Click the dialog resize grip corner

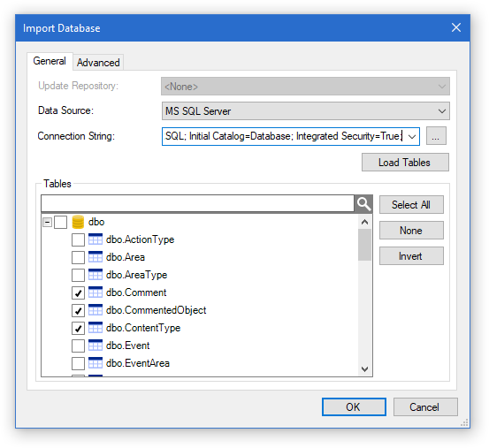[x=464, y=422]
